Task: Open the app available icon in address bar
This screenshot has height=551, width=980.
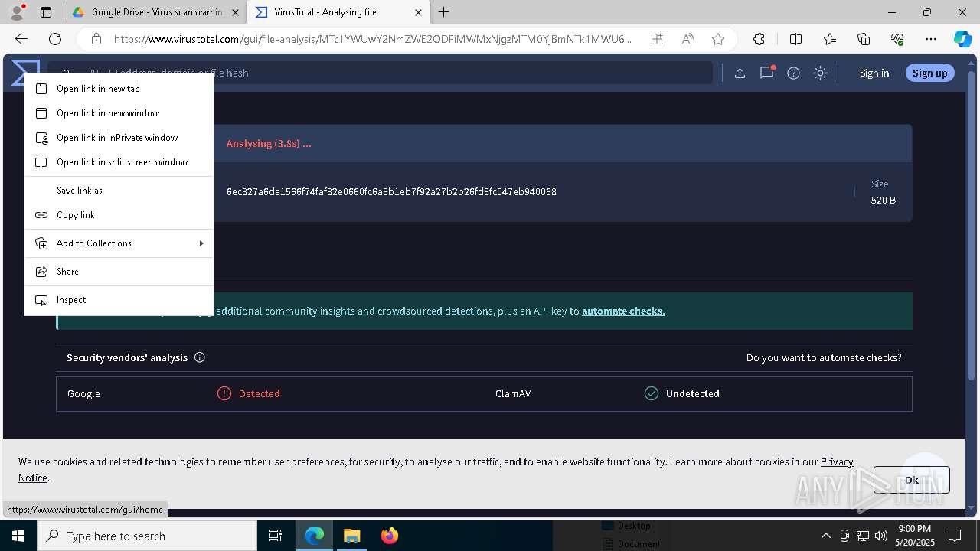Action: (x=657, y=39)
